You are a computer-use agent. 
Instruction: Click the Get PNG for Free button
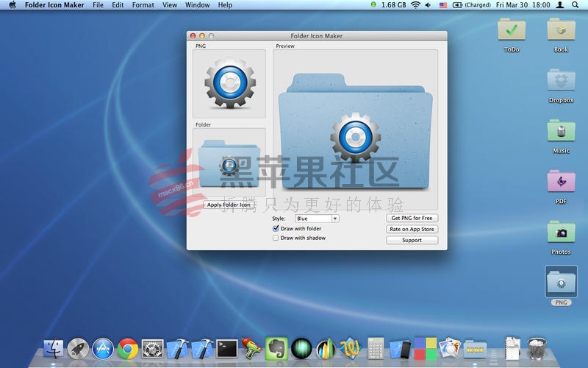tap(412, 218)
